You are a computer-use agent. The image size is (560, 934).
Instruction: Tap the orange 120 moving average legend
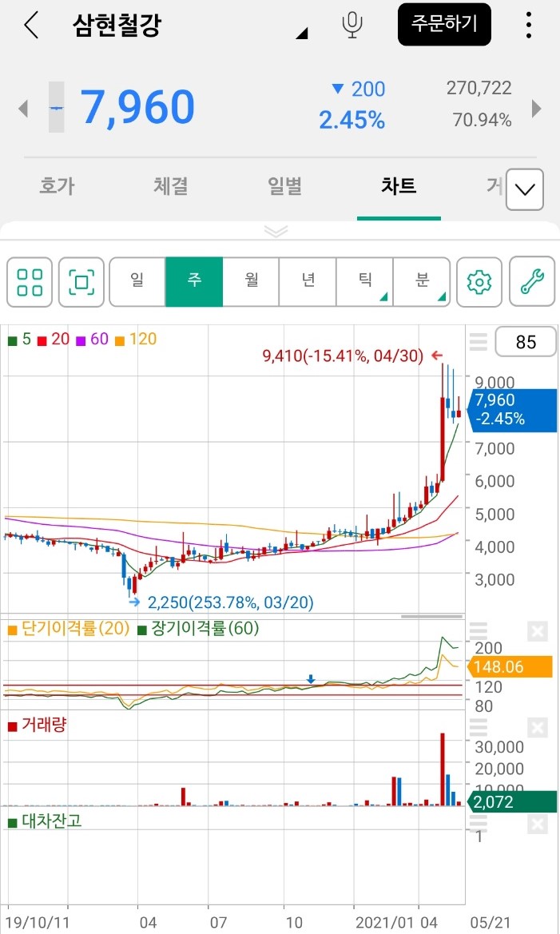[136, 340]
